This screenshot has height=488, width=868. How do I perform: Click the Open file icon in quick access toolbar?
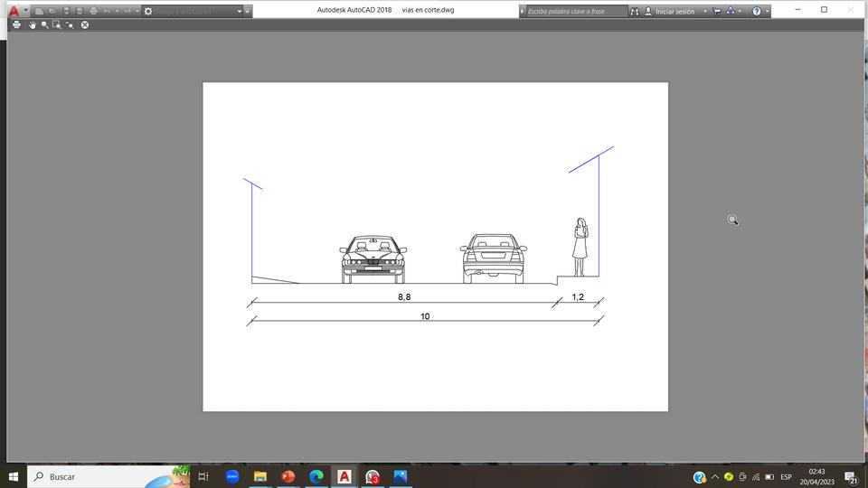(x=52, y=11)
